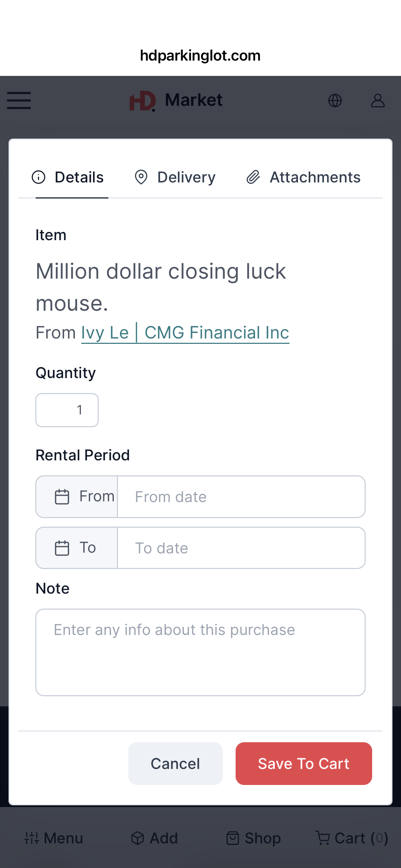Viewport: 401px width, 868px height.
Task: Click the globe language icon
Action: pos(335,100)
